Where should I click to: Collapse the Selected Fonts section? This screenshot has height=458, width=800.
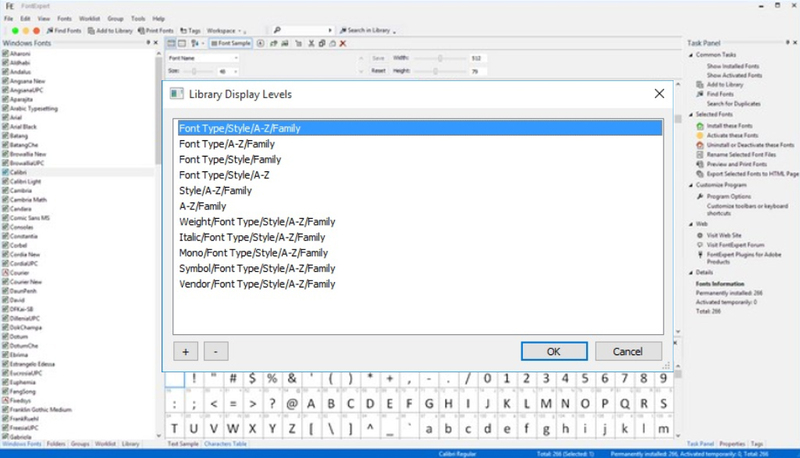pyautogui.click(x=691, y=114)
